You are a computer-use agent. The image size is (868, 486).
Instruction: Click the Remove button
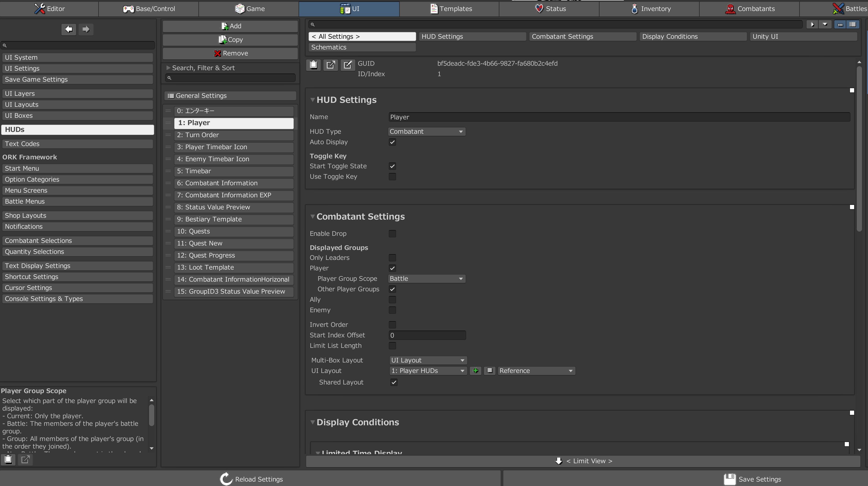(x=231, y=53)
